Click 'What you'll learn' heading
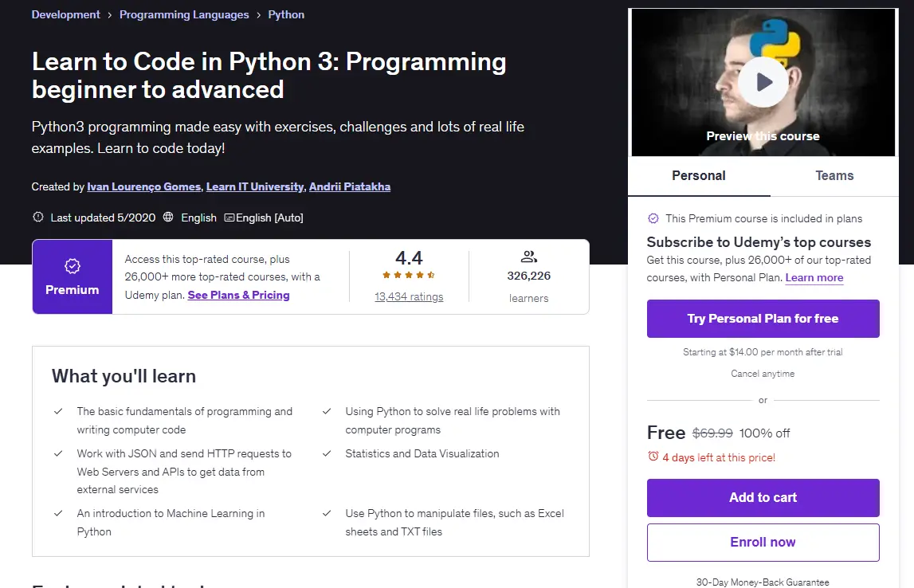Viewport: 914px width, 588px height. pyautogui.click(x=124, y=376)
